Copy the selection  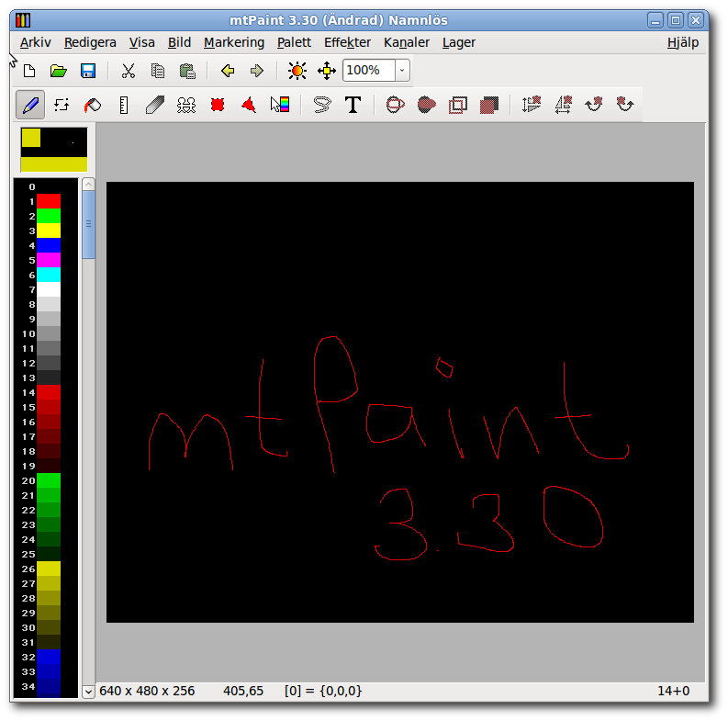(x=158, y=71)
